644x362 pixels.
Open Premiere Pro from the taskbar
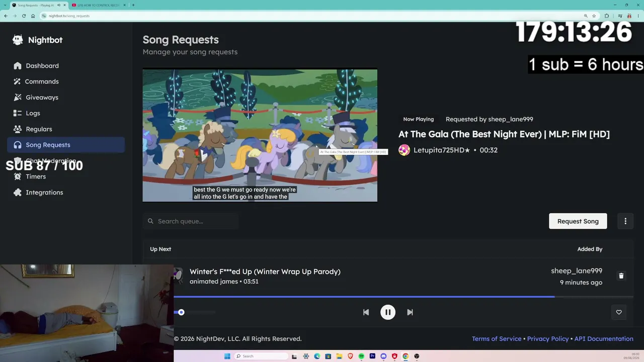pos(372,356)
